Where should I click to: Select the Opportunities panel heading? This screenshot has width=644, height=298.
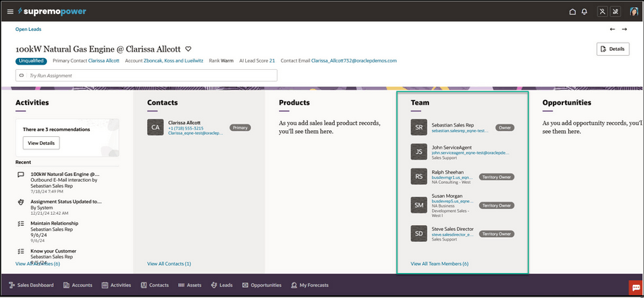click(567, 102)
